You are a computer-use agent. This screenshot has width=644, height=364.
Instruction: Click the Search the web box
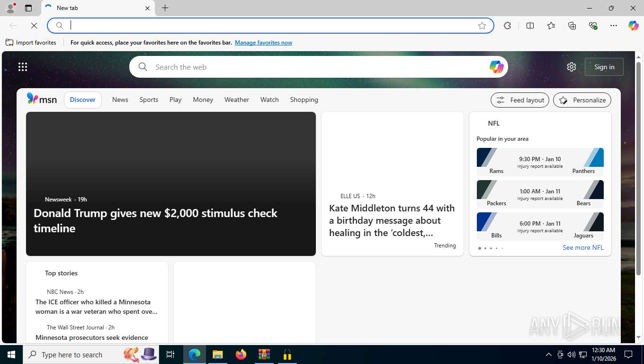pos(318,67)
